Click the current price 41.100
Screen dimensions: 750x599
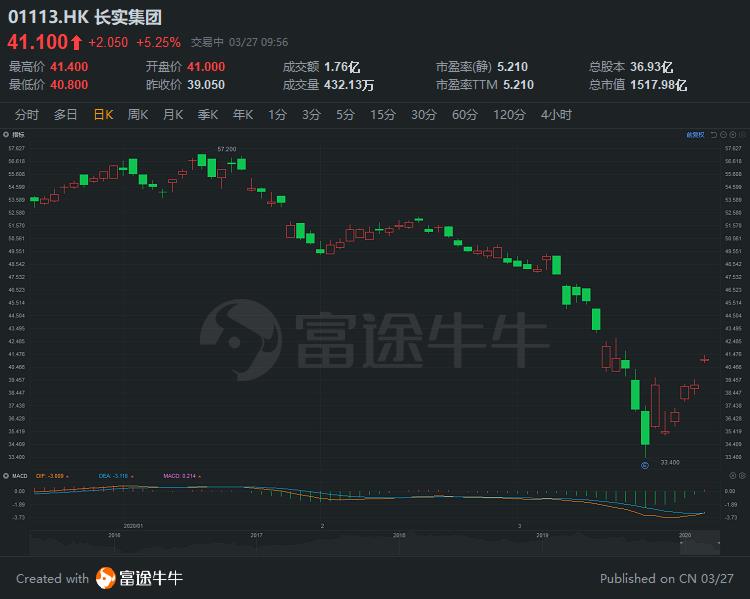38,42
